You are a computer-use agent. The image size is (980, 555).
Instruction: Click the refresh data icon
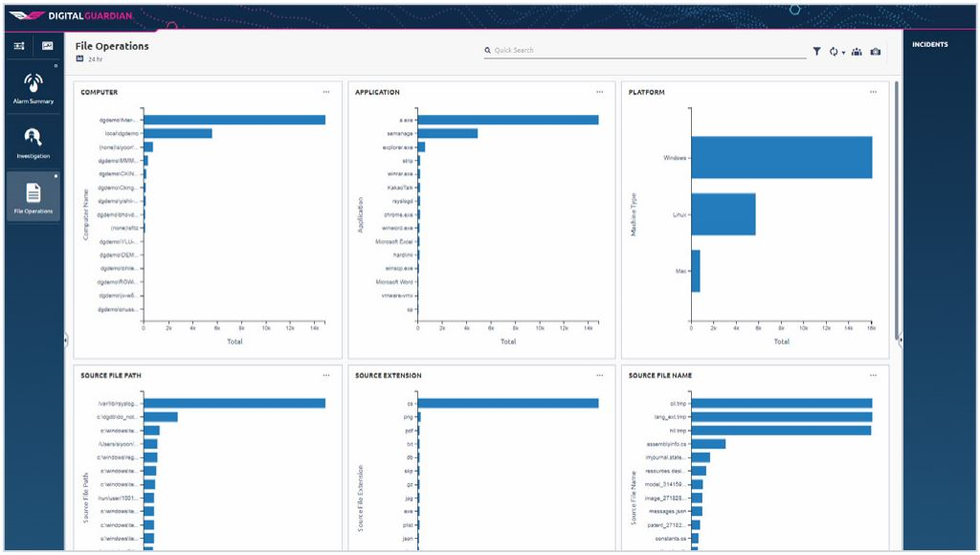[834, 53]
